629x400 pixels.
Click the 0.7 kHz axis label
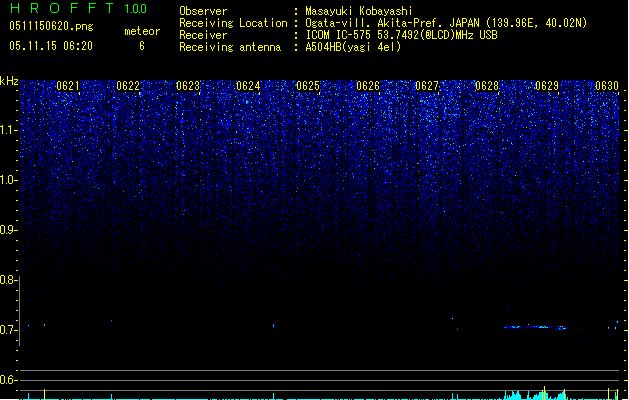pos(9,330)
